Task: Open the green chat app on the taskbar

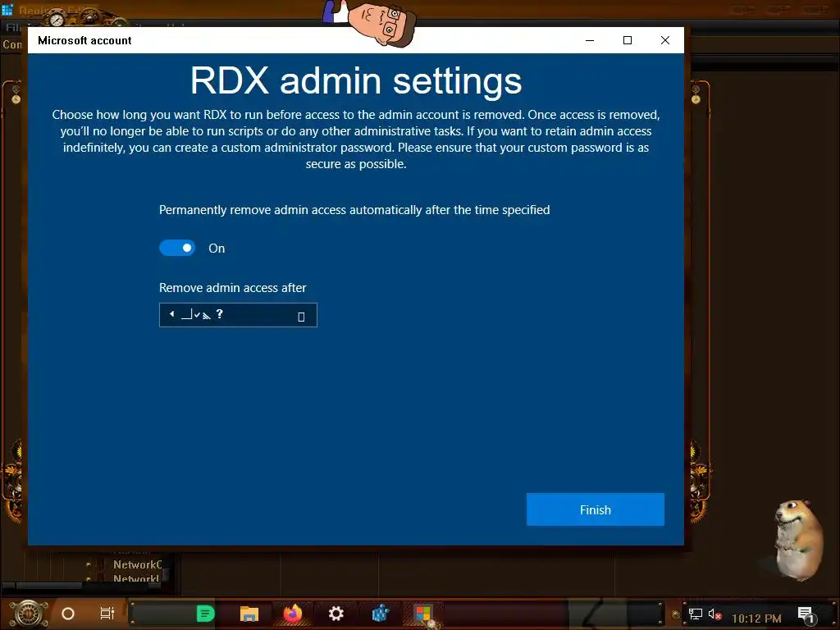Action: [x=205, y=614]
